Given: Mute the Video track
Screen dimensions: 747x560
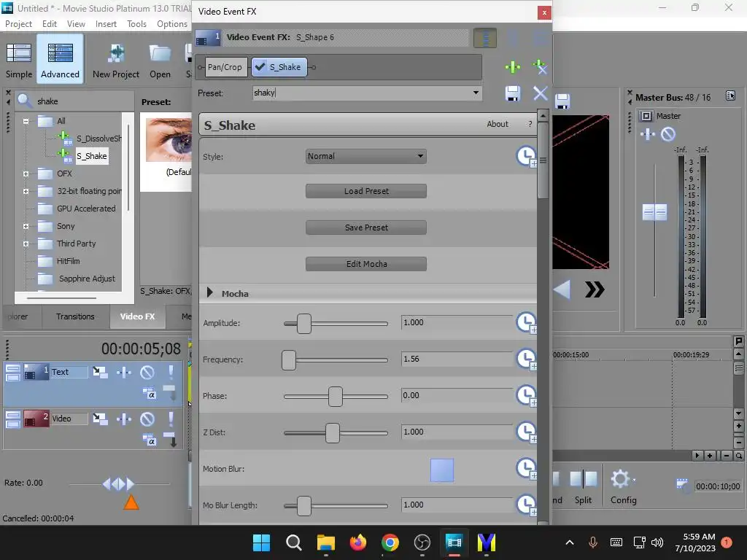Looking at the screenshot, I should click(x=147, y=419).
